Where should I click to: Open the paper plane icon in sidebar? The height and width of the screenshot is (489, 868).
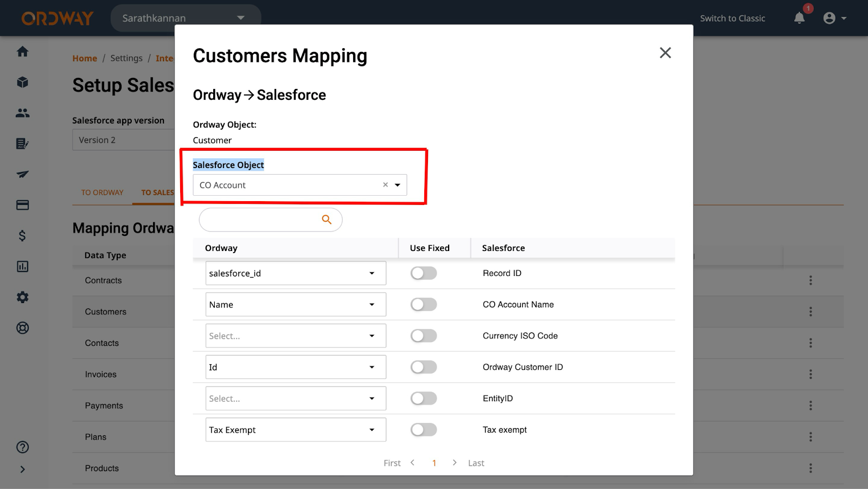pos(22,174)
